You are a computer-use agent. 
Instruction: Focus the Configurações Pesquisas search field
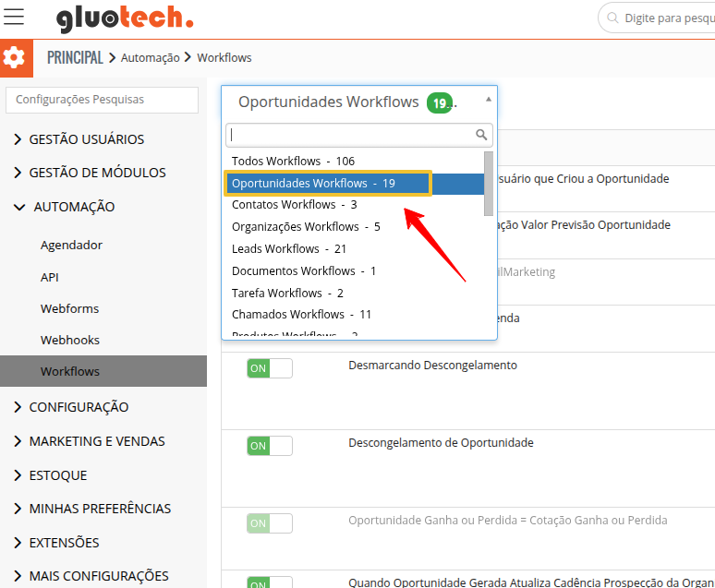pos(102,100)
